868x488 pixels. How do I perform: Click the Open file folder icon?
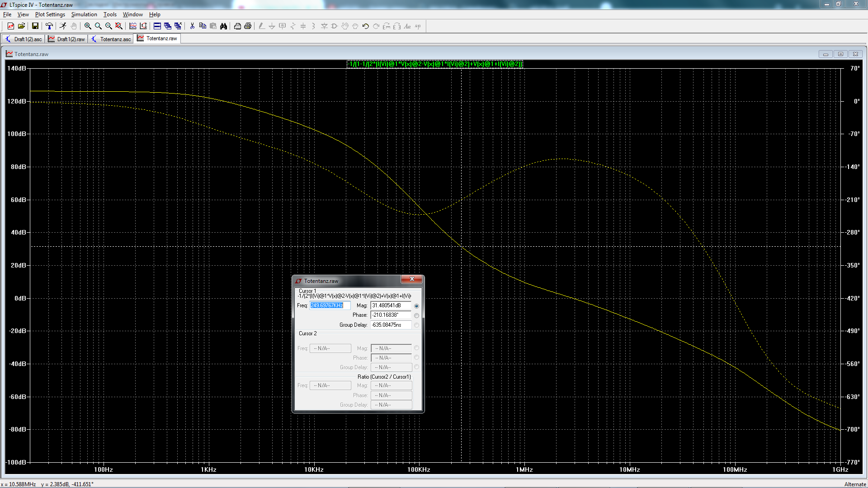(21, 26)
